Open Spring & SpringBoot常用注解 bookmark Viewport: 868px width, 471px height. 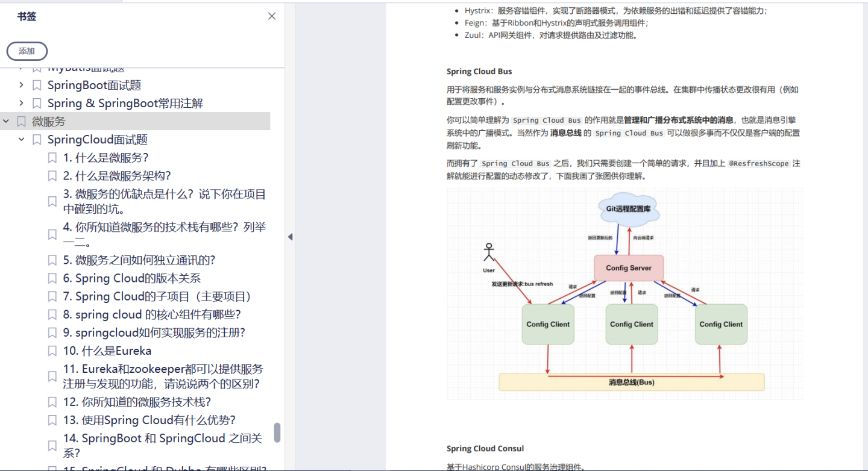point(125,104)
